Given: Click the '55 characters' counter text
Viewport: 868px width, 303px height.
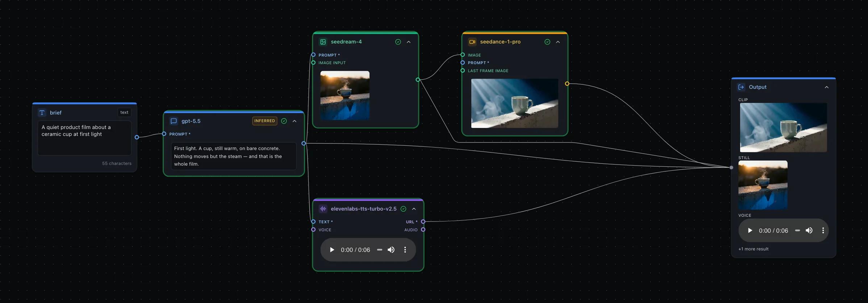Looking at the screenshot, I should [x=117, y=163].
